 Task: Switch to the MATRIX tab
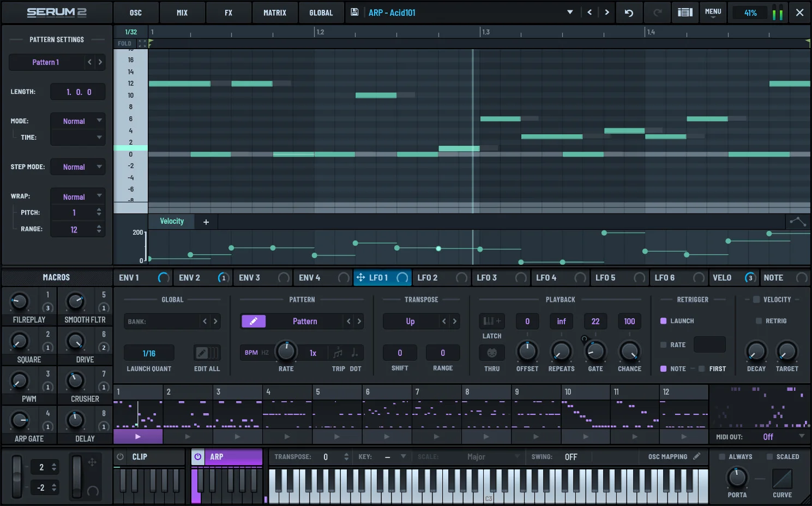coord(274,13)
